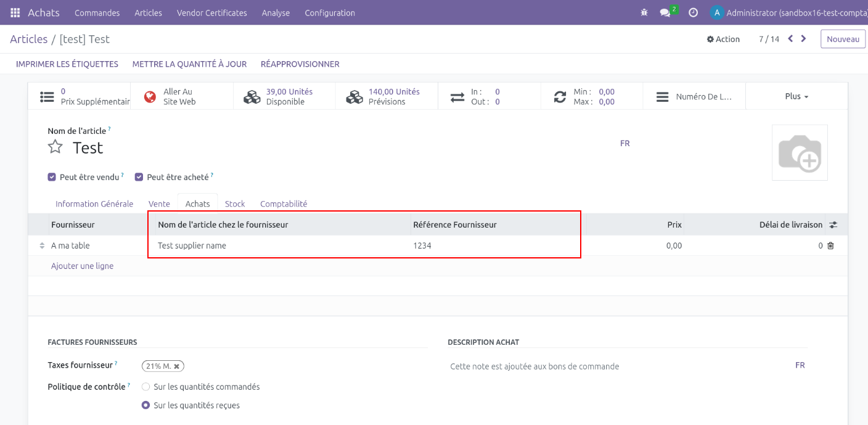868x425 pixels.
Task: Open the Configuration menu
Action: point(329,12)
